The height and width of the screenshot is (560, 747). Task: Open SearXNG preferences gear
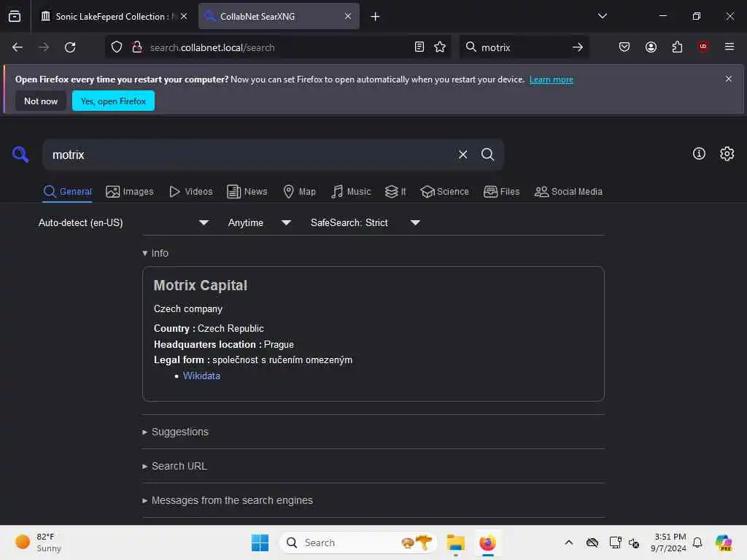click(x=727, y=153)
